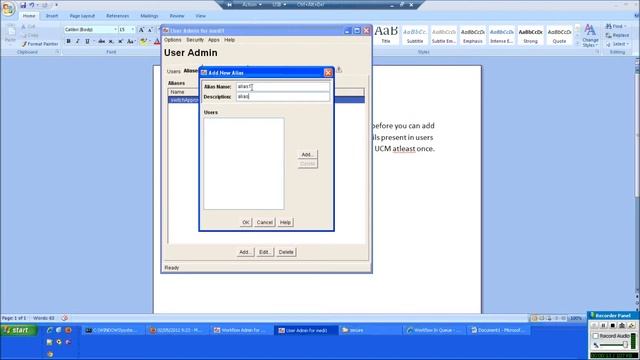Click OK in Add New Alias dialog
The image size is (640, 360).
246,222
